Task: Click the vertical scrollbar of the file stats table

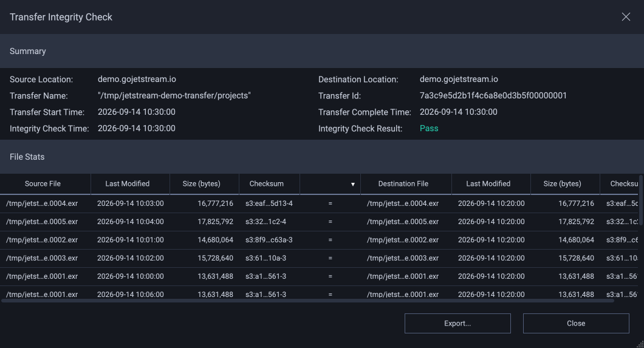Action: (x=641, y=200)
